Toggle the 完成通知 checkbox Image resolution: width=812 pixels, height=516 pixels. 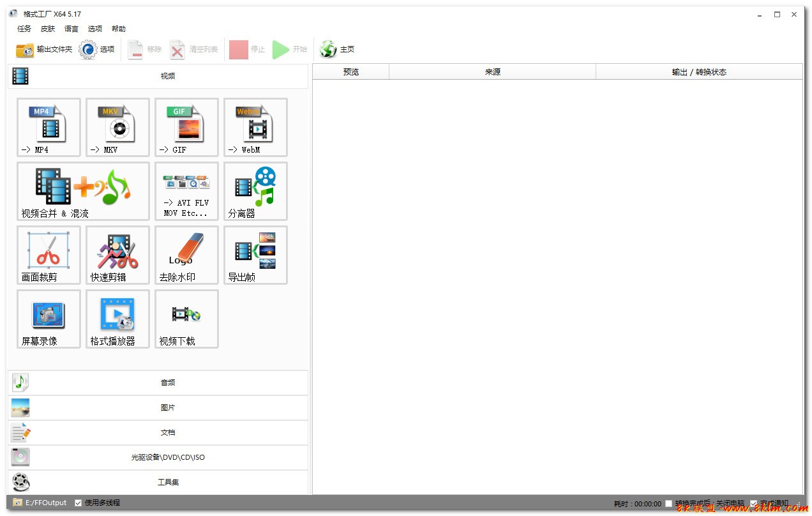point(753,503)
